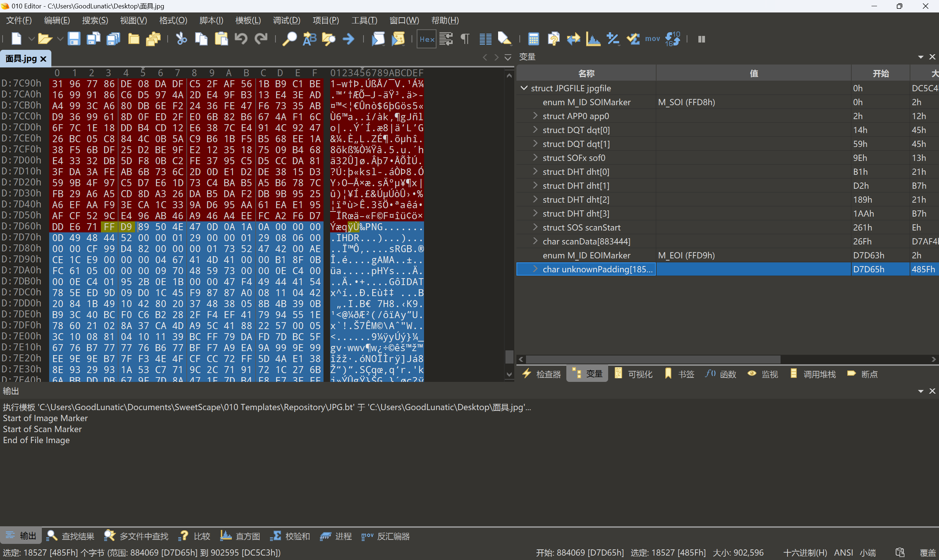The image size is (939, 560).
Task: Click the Save As toolbar icon
Action: tap(93, 39)
